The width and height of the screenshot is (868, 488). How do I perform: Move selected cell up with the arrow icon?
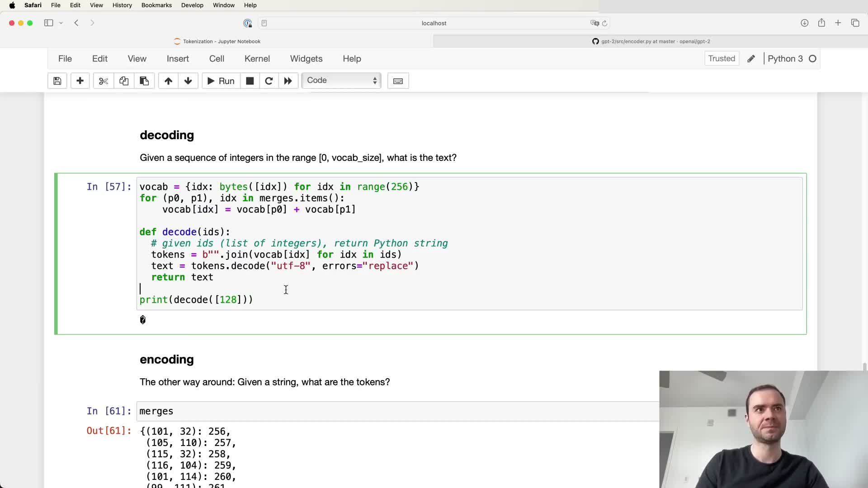click(x=168, y=81)
